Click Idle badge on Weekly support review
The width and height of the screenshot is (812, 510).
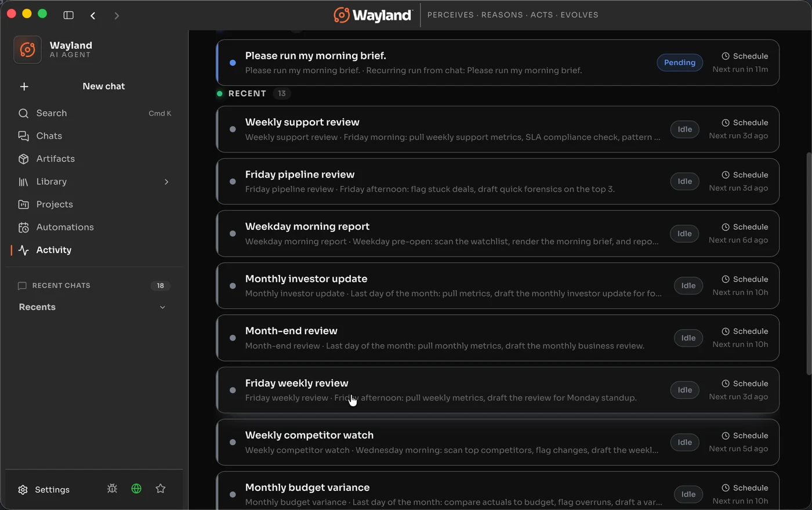tap(685, 129)
